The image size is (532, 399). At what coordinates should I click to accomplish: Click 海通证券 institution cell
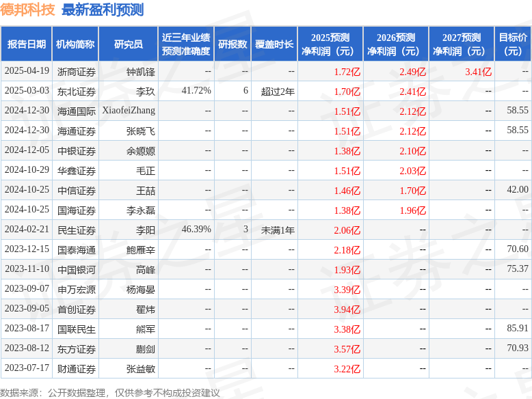(x=77, y=131)
